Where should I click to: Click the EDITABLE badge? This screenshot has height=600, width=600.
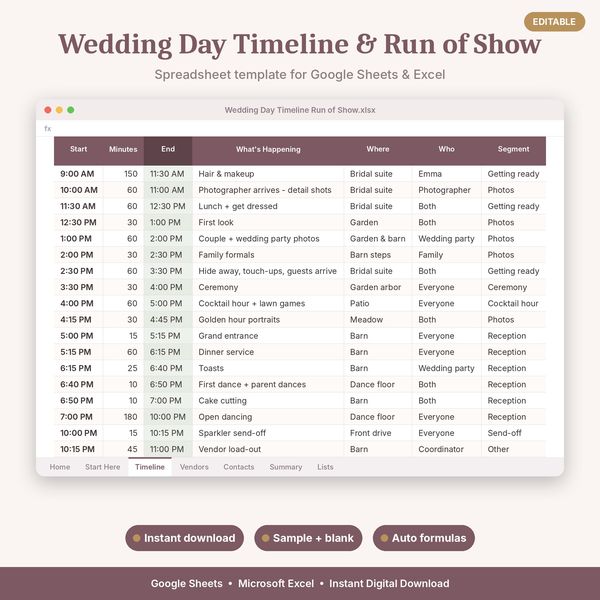(x=554, y=22)
